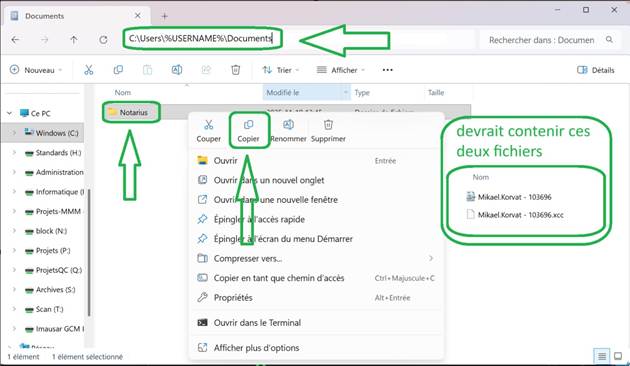Click the Back navigation arrow
Viewport: 630px width, 366px height.
point(15,39)
